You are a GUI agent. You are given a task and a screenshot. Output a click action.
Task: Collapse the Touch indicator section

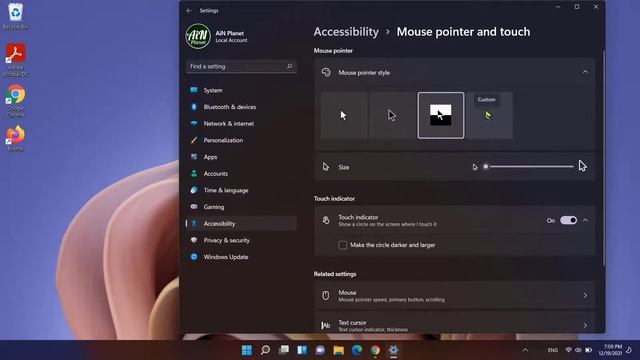[585, 220]
